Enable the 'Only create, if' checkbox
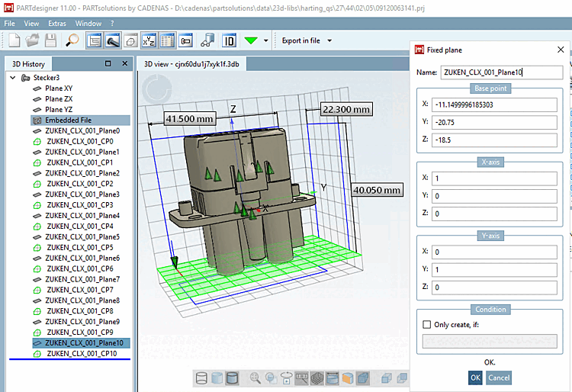The image size is (572, 392). [427, 324]
